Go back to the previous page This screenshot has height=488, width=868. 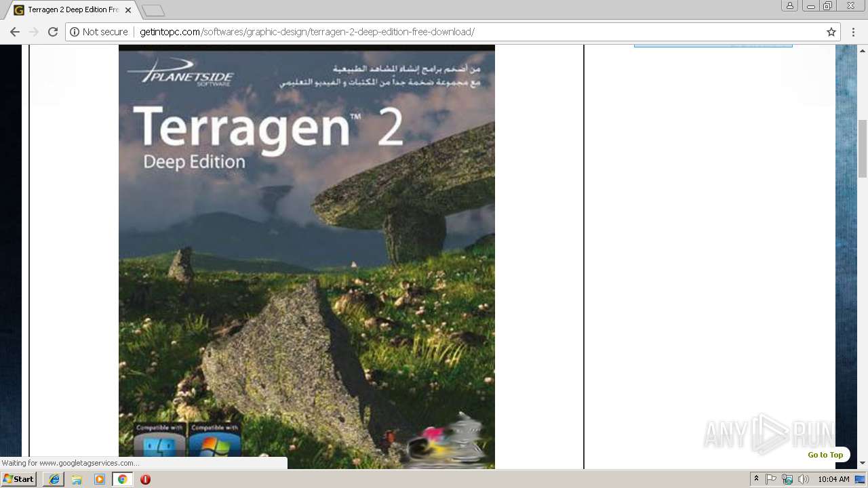(15, 32)
